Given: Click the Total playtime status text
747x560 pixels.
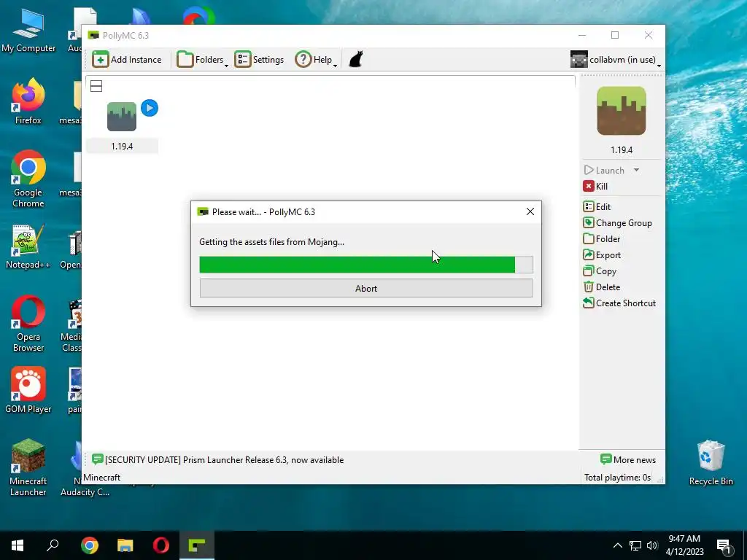Looking at the screenshot, I should tap(617, 477).
